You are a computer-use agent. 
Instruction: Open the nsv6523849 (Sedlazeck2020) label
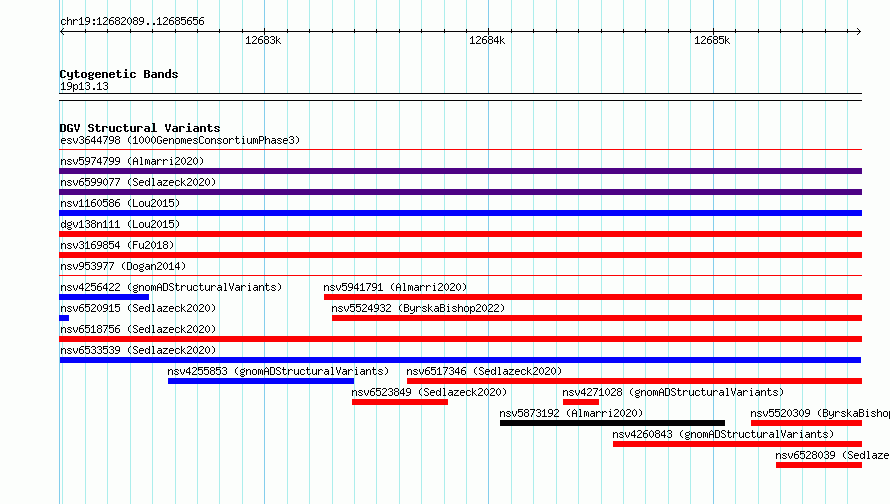(429, 392)
